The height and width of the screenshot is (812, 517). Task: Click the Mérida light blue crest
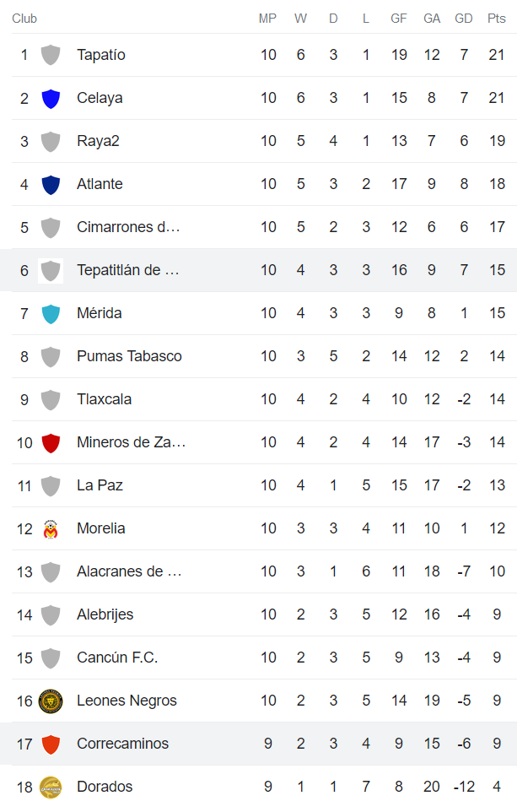click(51, 313)
